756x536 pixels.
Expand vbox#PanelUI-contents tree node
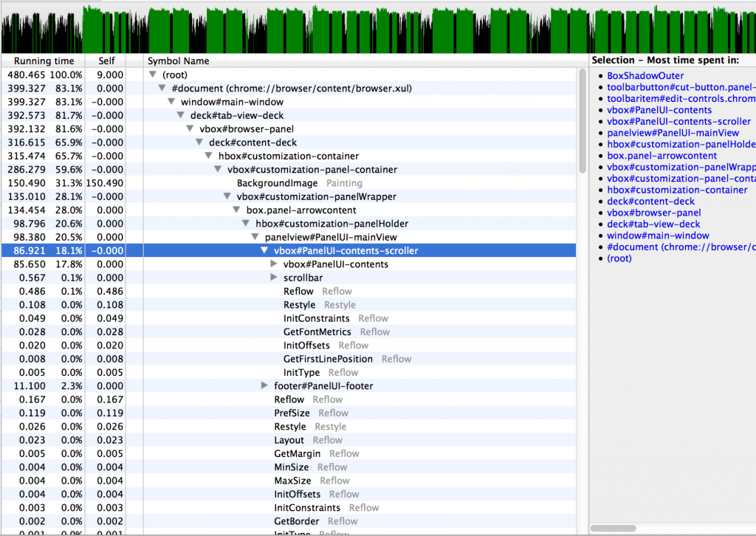[274, 264]
